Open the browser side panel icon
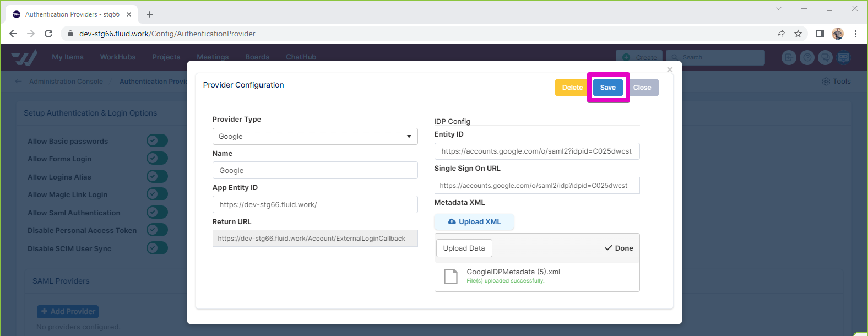The image size is (868, 336). pyautogui.click(x=820, y=34)
